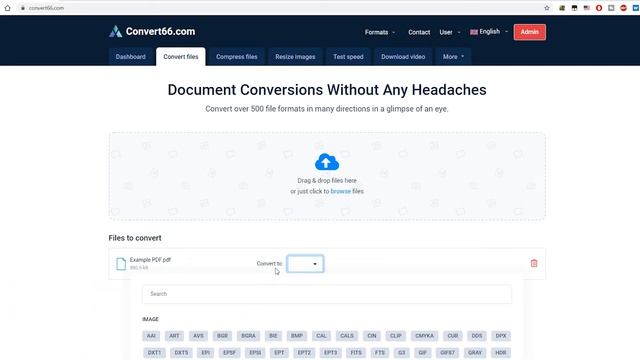Click the US flag extension icon
Screen dimensions: 640x360
[587, 8]
